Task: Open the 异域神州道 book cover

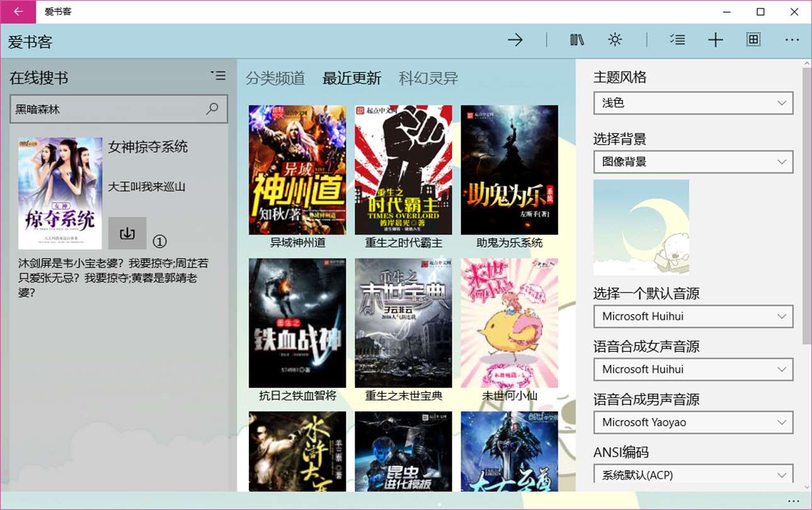Action: click(297, 170)
